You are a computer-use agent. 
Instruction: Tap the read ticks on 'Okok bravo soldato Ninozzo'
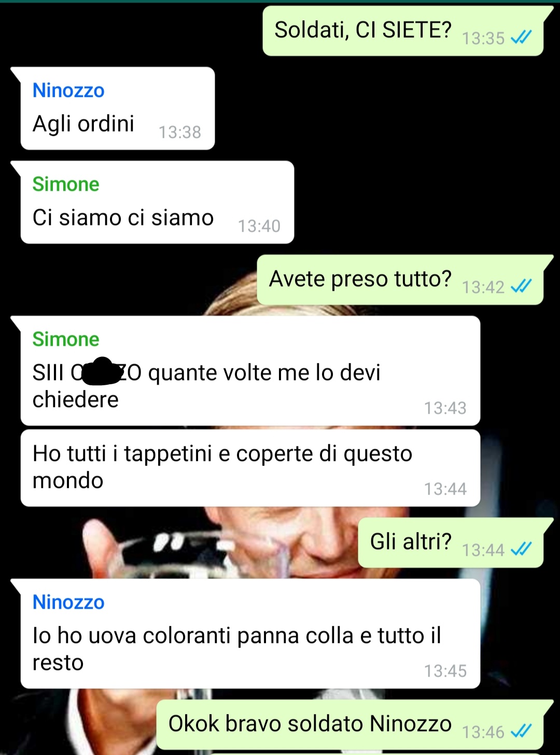tap(521, 731)
